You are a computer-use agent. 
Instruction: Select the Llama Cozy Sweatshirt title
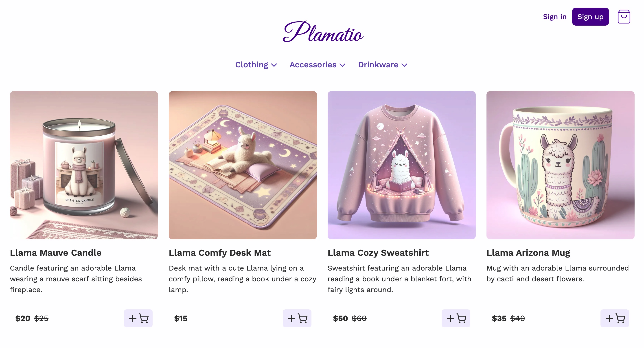pyautogui.click(x=378, y=253)
